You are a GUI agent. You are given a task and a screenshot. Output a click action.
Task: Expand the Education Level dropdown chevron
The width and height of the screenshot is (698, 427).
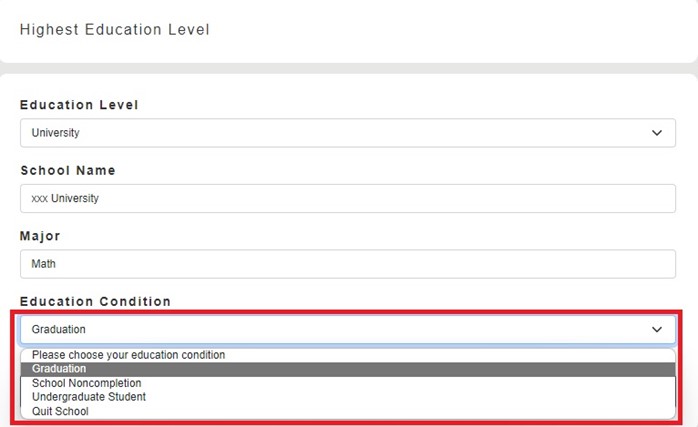(657, 133)
